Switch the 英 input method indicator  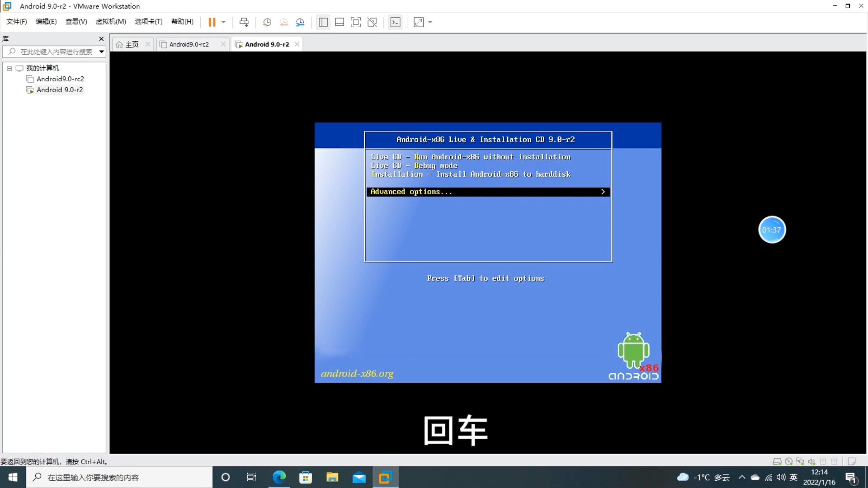tap(793, 477)
